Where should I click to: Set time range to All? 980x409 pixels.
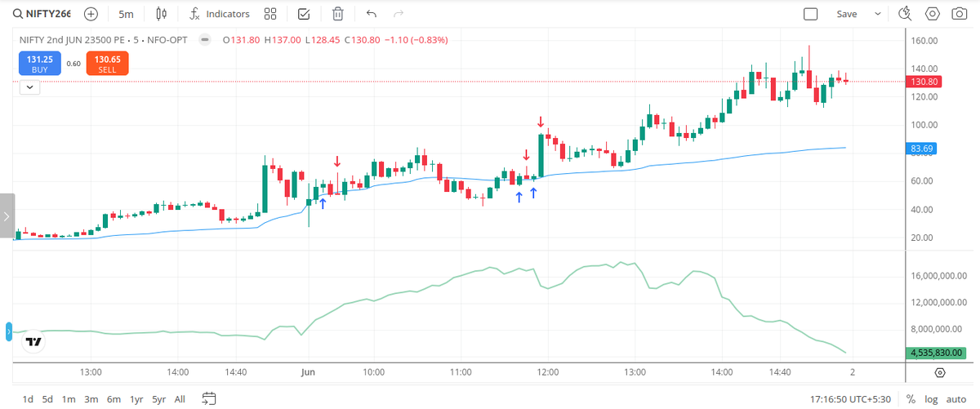pos(180,399)
